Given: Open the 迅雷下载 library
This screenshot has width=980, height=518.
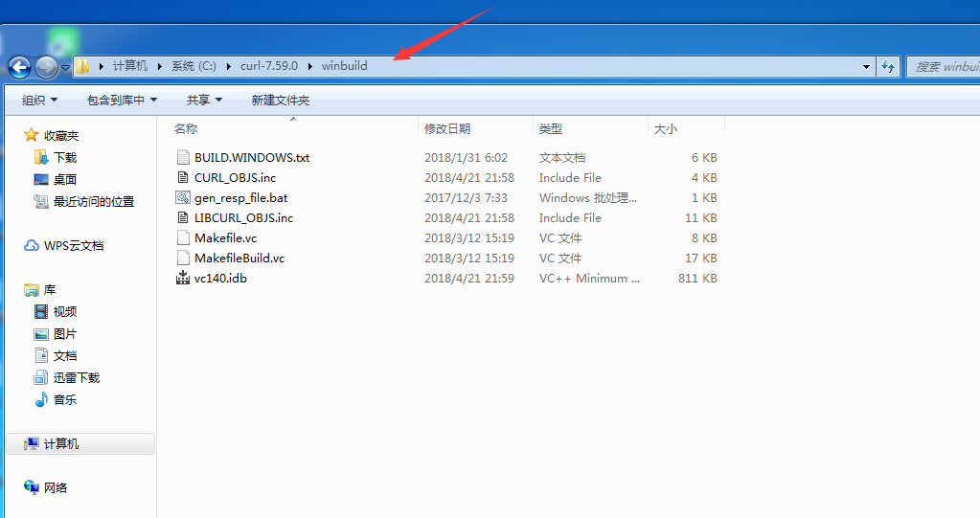Looking at the screenshot, I should coord(77,377).
